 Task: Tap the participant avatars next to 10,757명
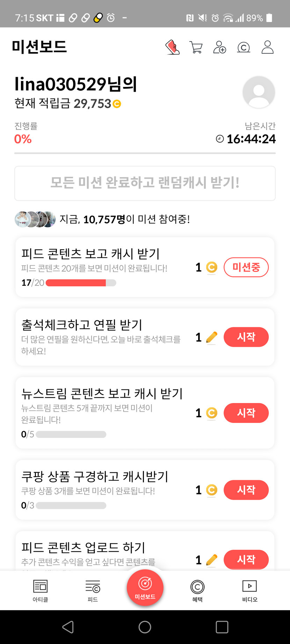tap(35, 219)
